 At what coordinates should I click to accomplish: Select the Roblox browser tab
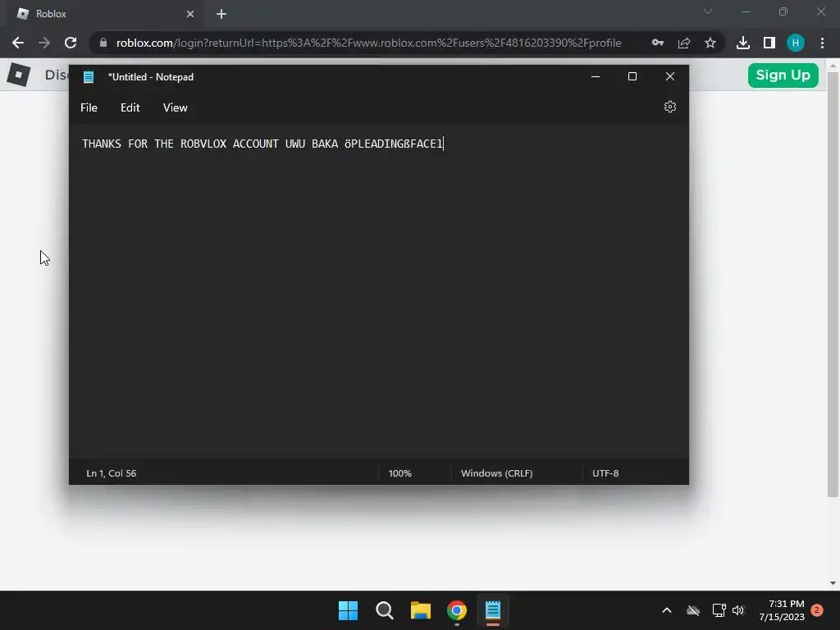(106, 14)
